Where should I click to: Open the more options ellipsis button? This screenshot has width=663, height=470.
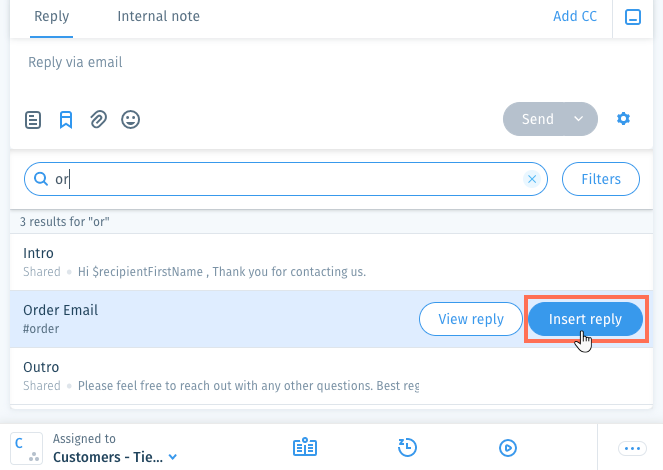tap(632, 448)
